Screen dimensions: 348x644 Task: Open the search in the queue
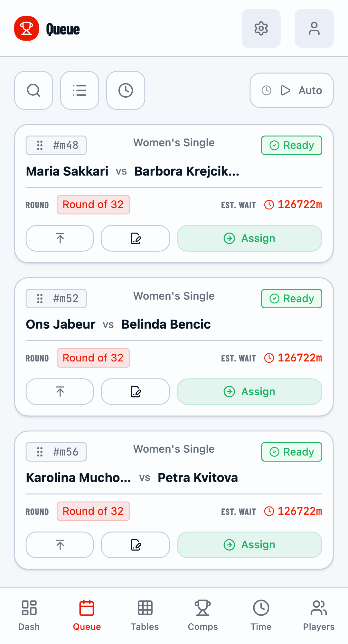(x=33, y=90)
